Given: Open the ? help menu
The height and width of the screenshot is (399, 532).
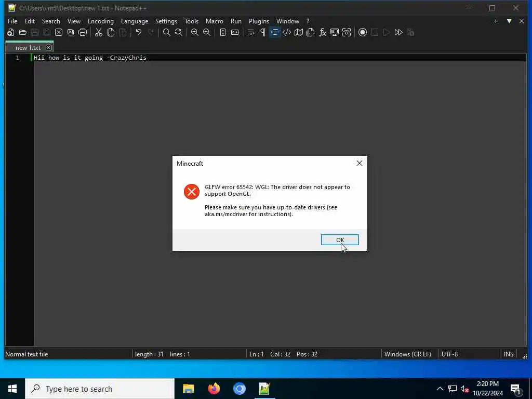Looking at the screenshot, I should point(308,21).
